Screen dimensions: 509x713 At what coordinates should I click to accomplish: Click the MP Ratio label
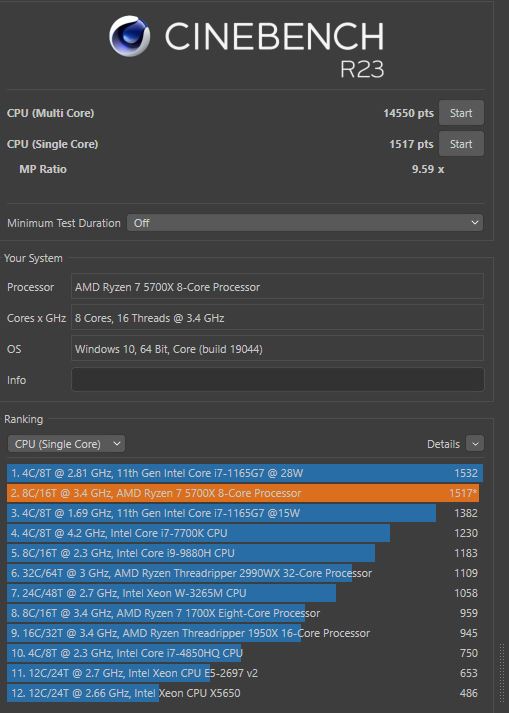[x=43, y=169]
